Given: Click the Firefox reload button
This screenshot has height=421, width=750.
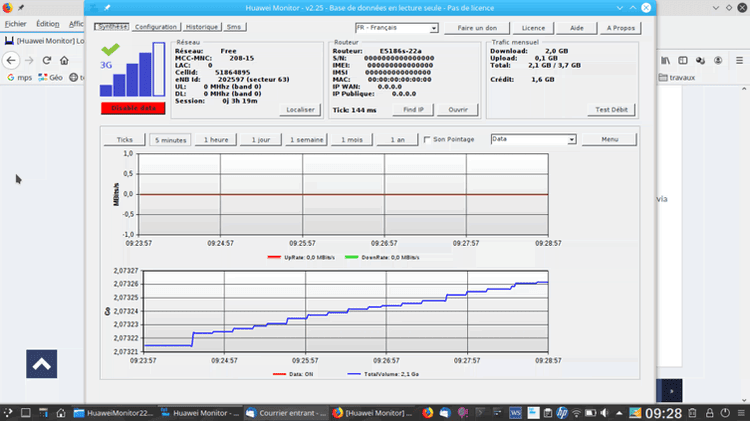Looking at the screenshot, I should click(x=48, y=61).
